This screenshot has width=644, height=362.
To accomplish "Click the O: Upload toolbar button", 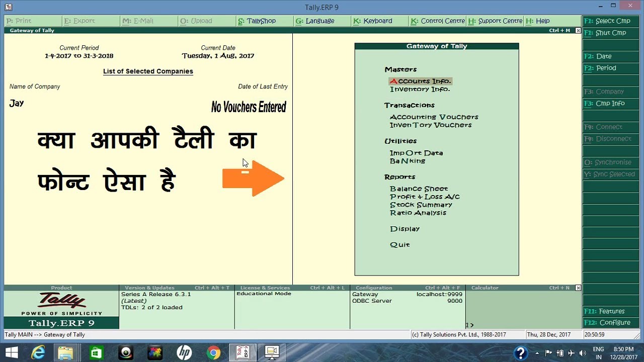I will tap(207, 21).
